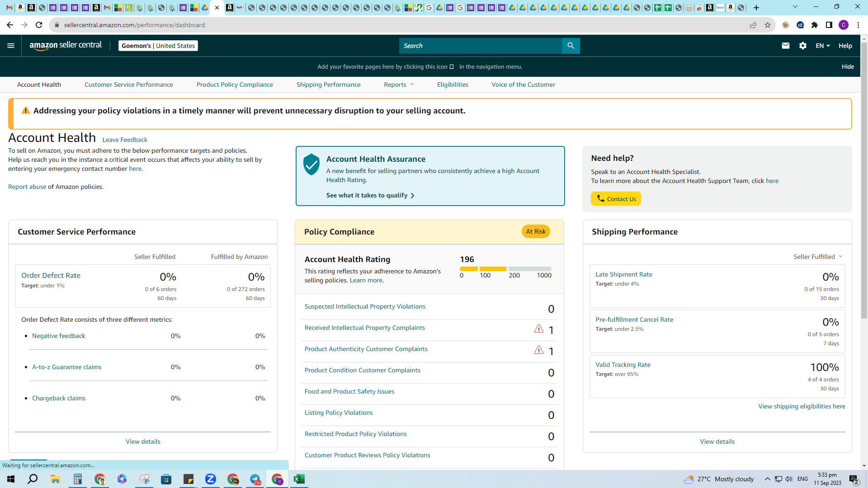
Task: Open the Goemon's United States account switcher
Action: 158,46
